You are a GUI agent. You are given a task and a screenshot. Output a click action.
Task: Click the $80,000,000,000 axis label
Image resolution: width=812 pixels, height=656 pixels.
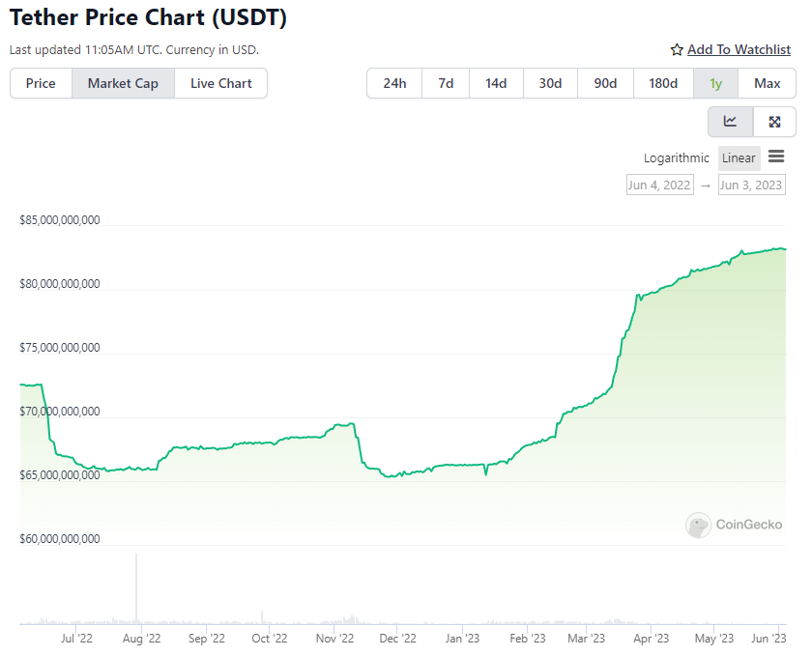[x=60, y=284]
